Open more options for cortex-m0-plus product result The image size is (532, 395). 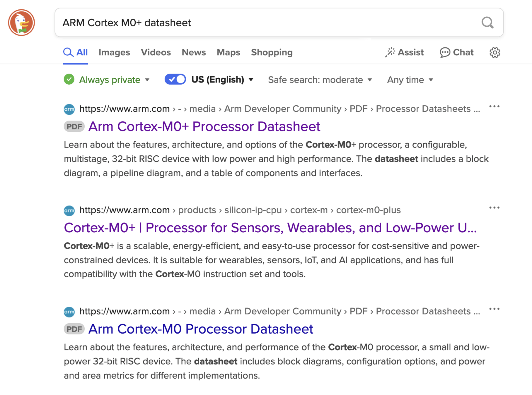[494, 208]
